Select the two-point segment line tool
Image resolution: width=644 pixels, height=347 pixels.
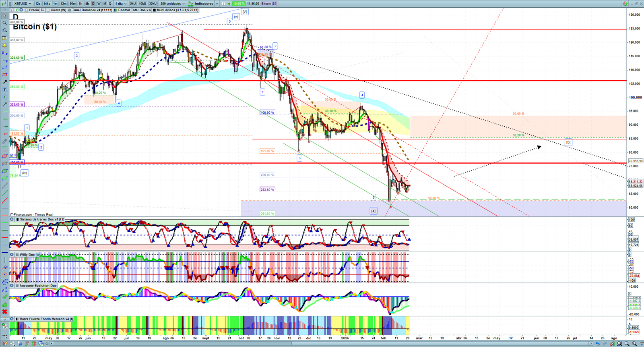pos(4,104)
